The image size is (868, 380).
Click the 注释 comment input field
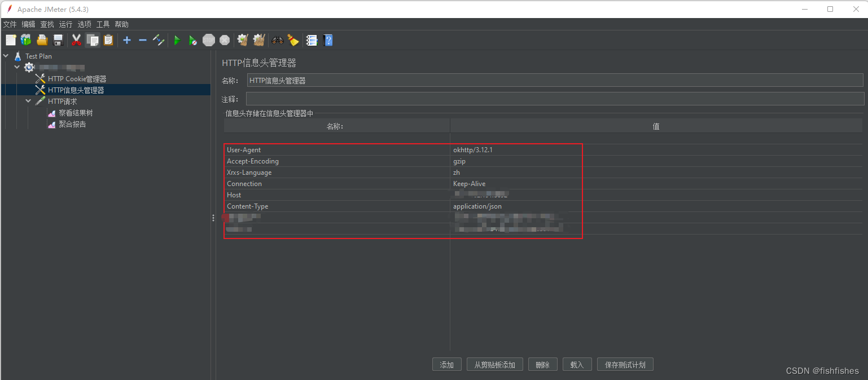555,99
